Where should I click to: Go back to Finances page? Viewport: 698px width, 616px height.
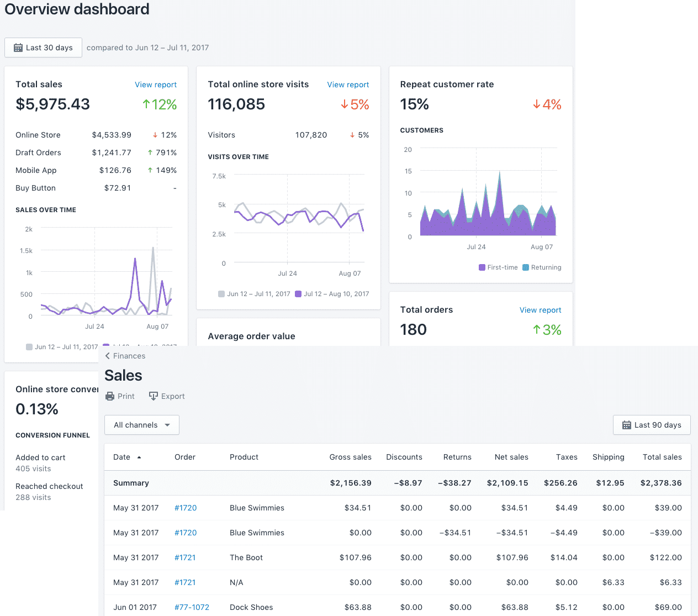click(x=129, y=356)
